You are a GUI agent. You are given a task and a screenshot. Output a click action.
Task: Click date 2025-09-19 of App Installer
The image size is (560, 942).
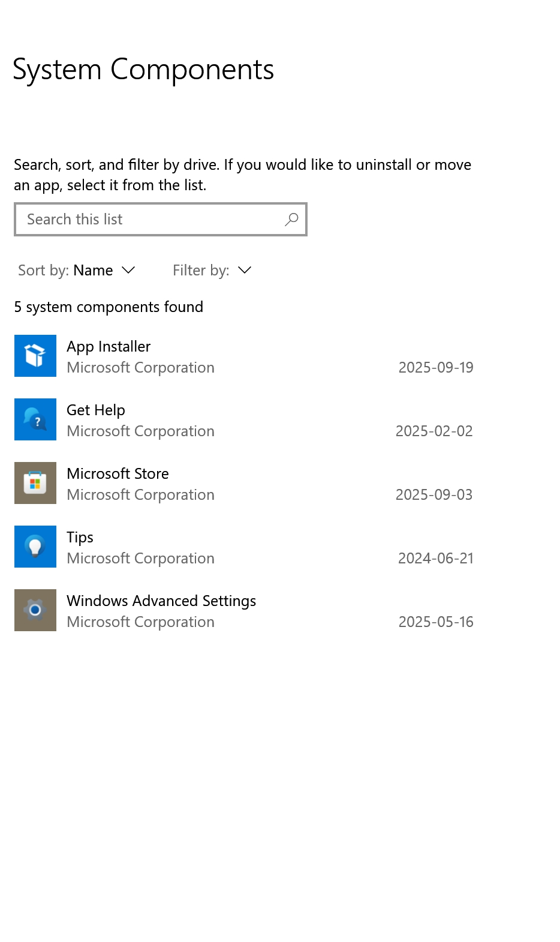pyautogui.click(x=436, y=368)
